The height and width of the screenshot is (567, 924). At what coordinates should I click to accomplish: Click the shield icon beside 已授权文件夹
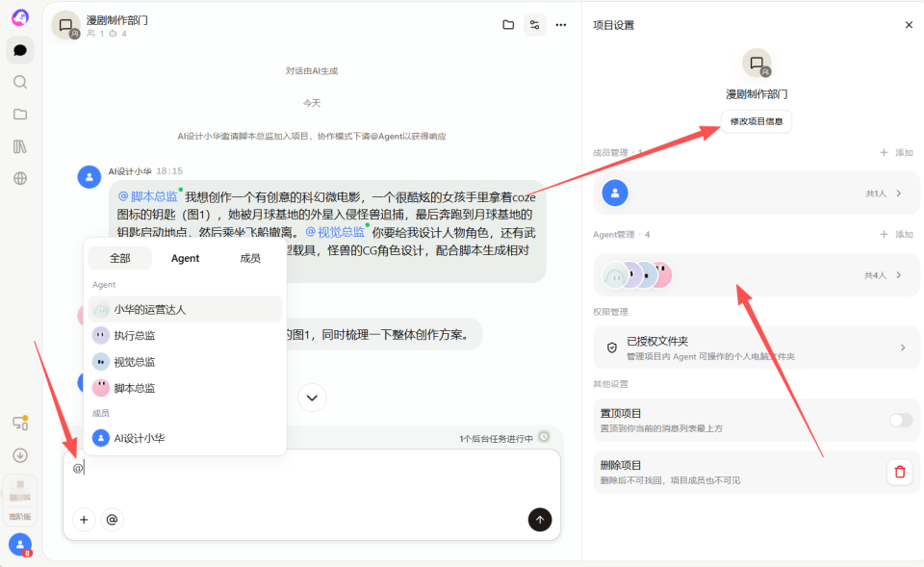[x=612, y=348]
